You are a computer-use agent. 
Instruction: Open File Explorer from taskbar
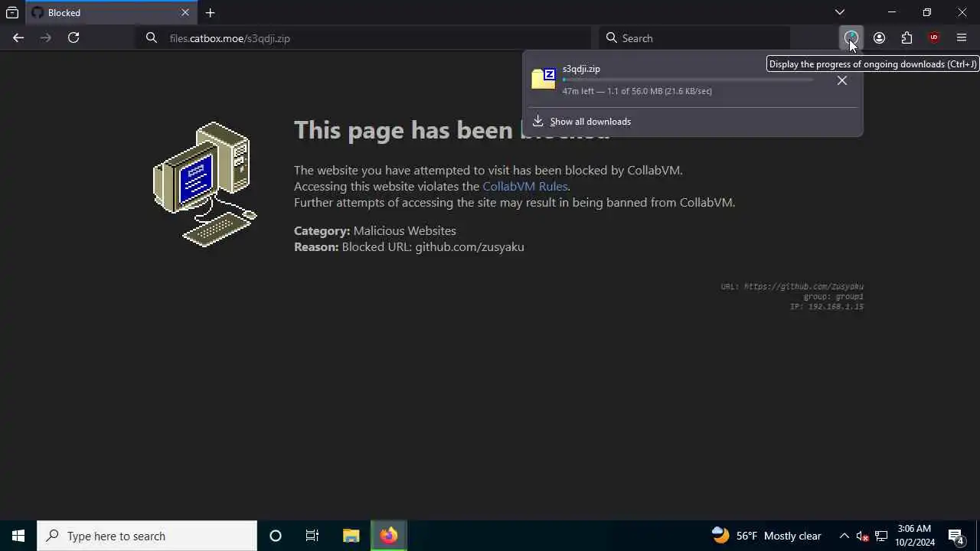click(351, 536)
